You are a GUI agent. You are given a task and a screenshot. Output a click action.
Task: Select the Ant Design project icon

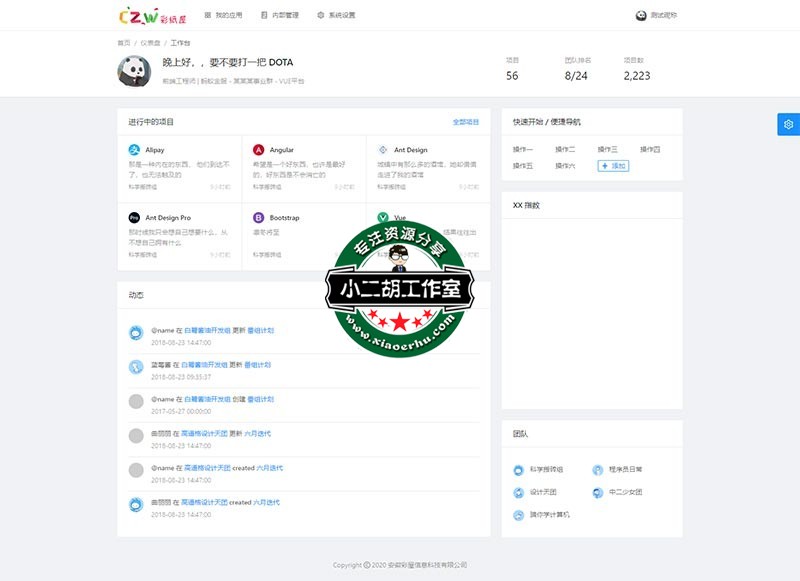[x=383, y=150]
